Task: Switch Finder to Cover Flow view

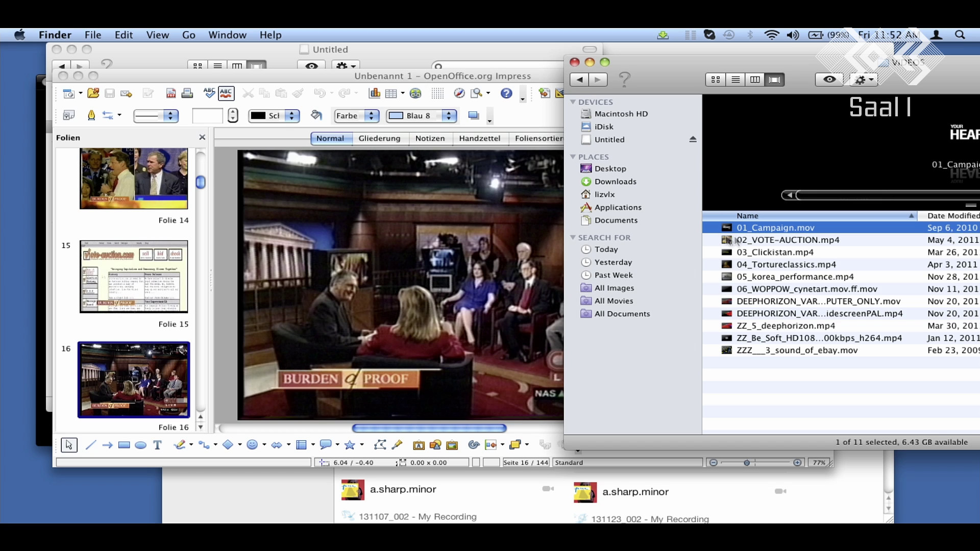Action: click(x=774, y=80)
